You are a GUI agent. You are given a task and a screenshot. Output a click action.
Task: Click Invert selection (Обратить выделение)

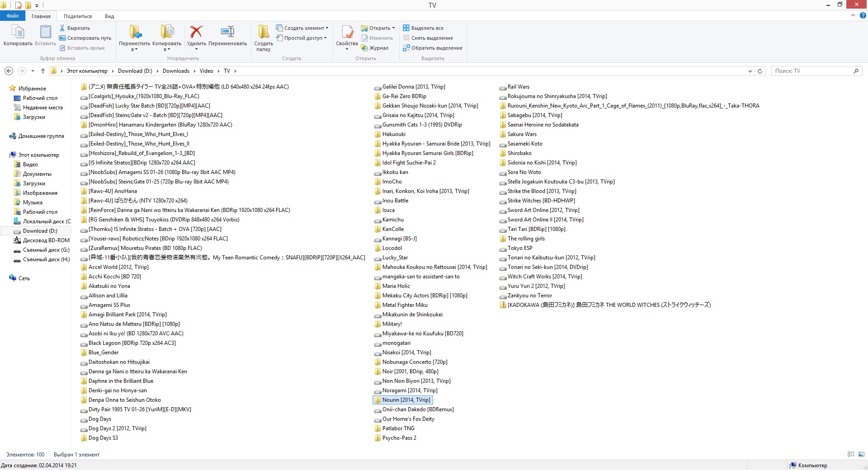click(433, 48)
